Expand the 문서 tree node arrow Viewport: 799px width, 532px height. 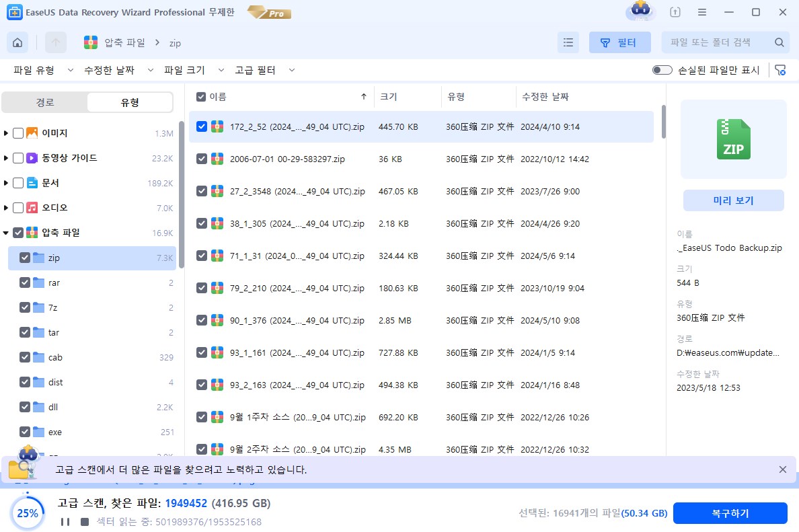(x=5, y=183)
